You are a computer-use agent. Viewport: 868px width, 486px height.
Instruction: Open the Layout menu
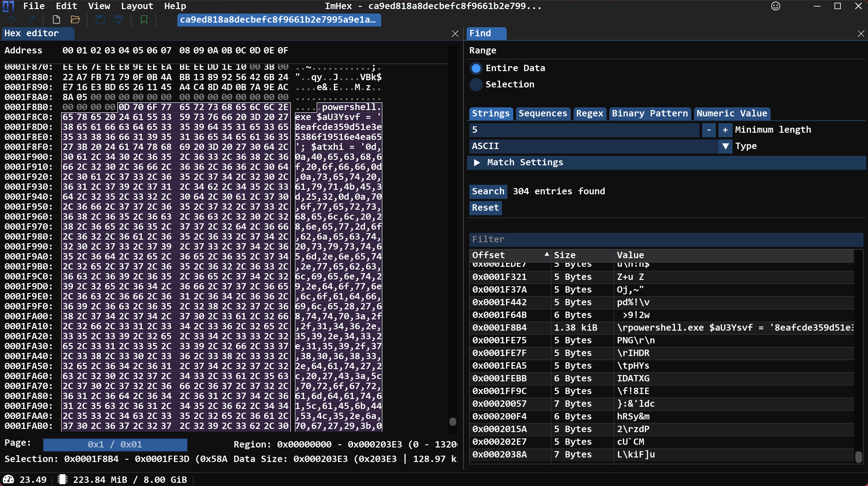click(137, 6)
